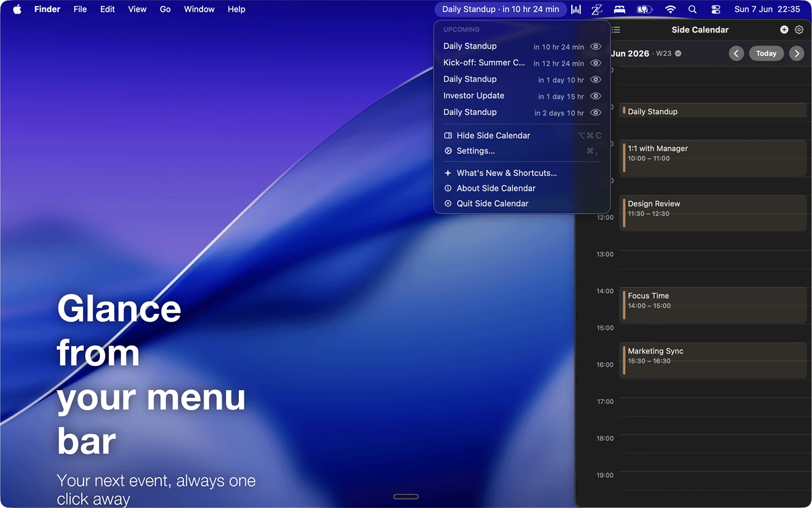Toggle eye for Daily Standup in 1 day 10 hr

point(596,80)
